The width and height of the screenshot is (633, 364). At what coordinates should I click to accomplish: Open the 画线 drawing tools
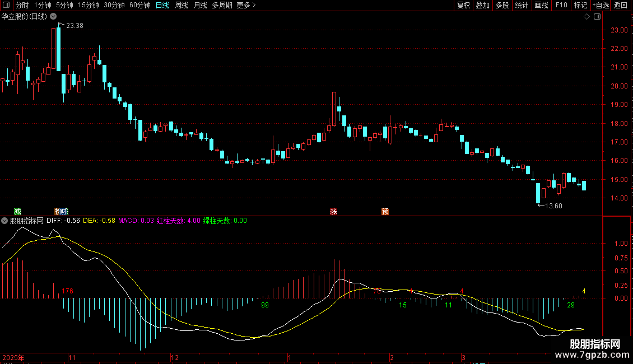(x=541, y=5)
